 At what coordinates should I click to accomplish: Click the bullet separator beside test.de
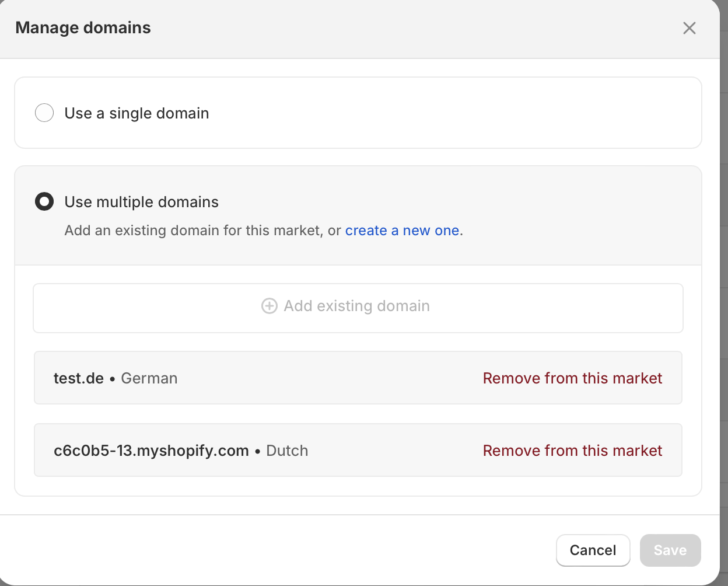point(113,379)
